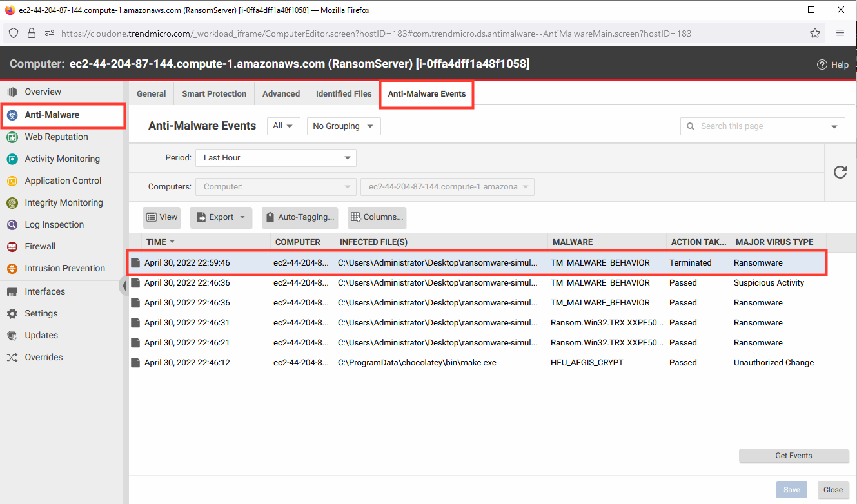This screenshot has width=857, height=504.
Task: Click Ransom.Win32.TRX malware in 22:46:31 row
Action: [606, 323]
